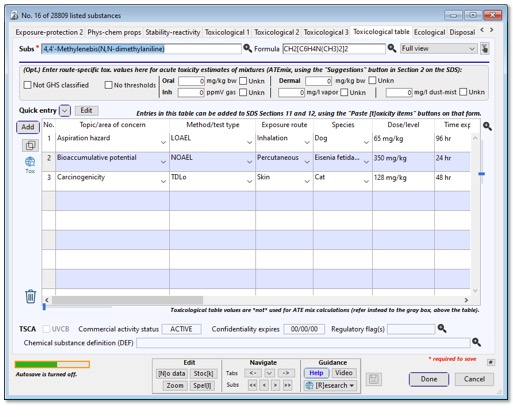Go to next substance with > button
513x419 pixels.
(276, 385)
